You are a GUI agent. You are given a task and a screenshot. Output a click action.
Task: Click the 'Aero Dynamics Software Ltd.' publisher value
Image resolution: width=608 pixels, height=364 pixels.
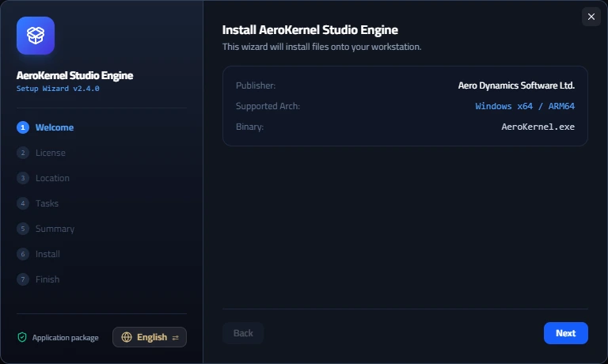[x=516, y=85]
